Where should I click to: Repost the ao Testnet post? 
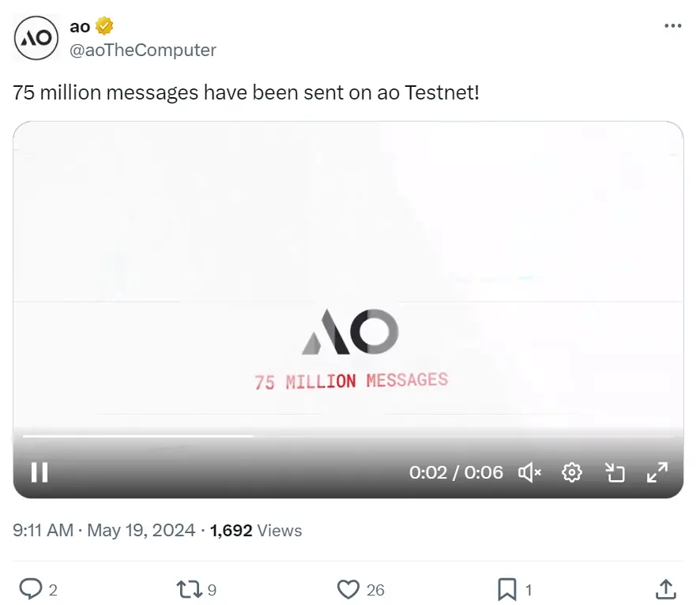pyautogui.click(x=189, y=589)
